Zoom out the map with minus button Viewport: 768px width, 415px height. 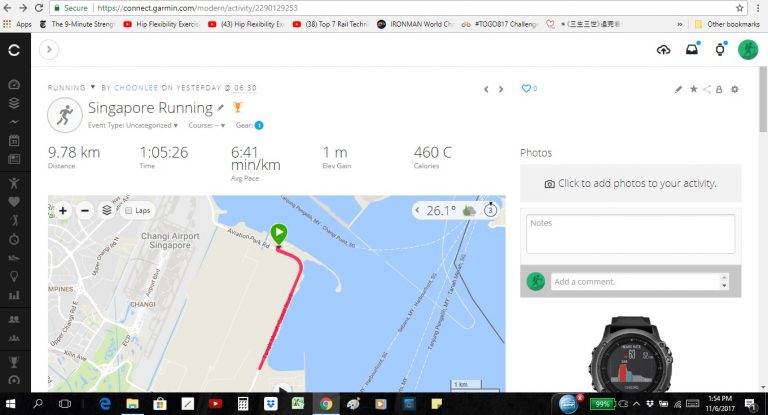85,211
